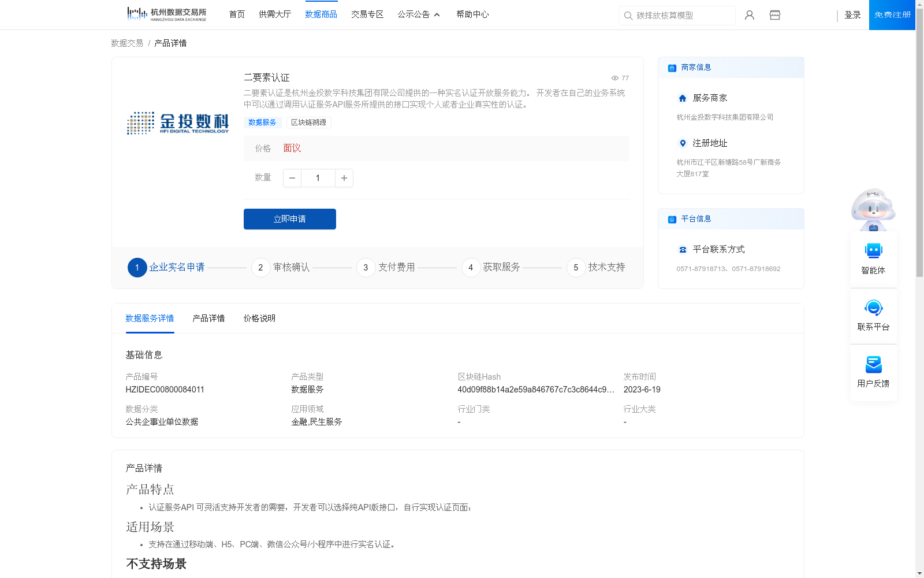The height and width of the screenshot is (578, 924).
Task: Click the search magnifier icon
Action: pyautogui.click(x=628, y=16)
